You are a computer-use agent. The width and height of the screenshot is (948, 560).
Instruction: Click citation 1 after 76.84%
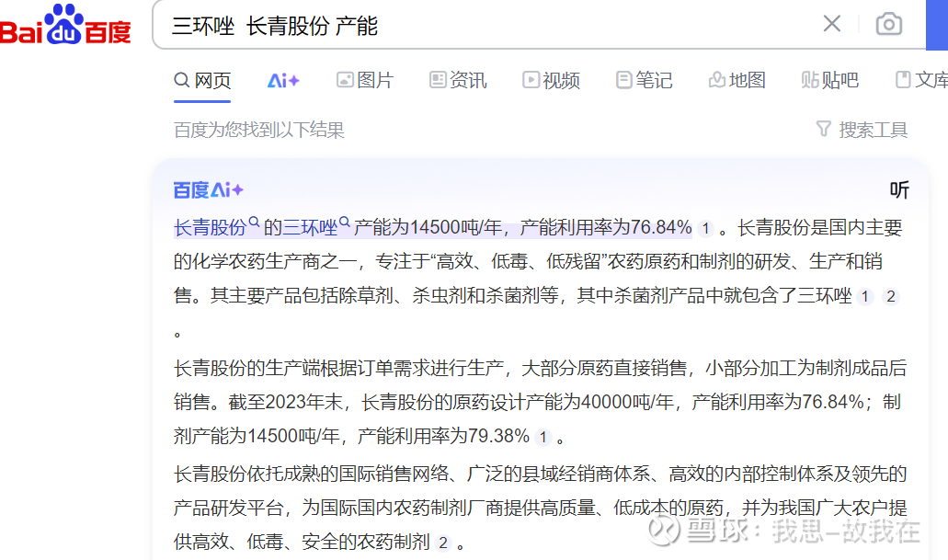(x=705, y=229)
